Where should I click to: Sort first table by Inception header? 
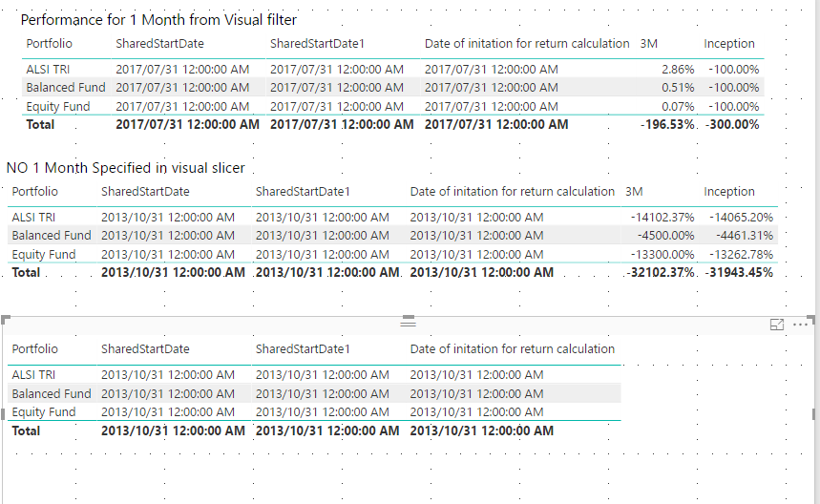click(729, 43)
